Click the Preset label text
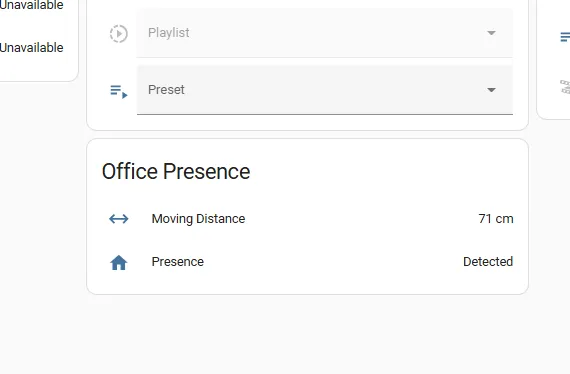570x374 pixels. tap(166, 90)
